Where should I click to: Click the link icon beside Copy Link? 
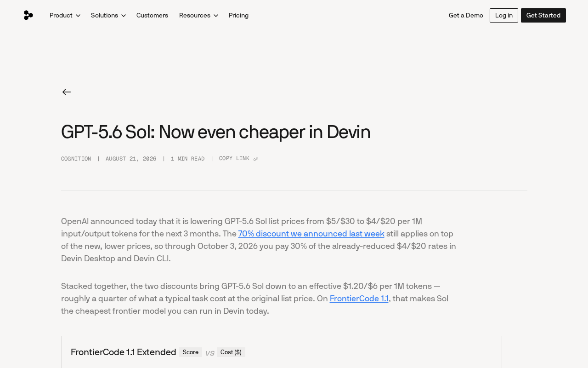256,159
